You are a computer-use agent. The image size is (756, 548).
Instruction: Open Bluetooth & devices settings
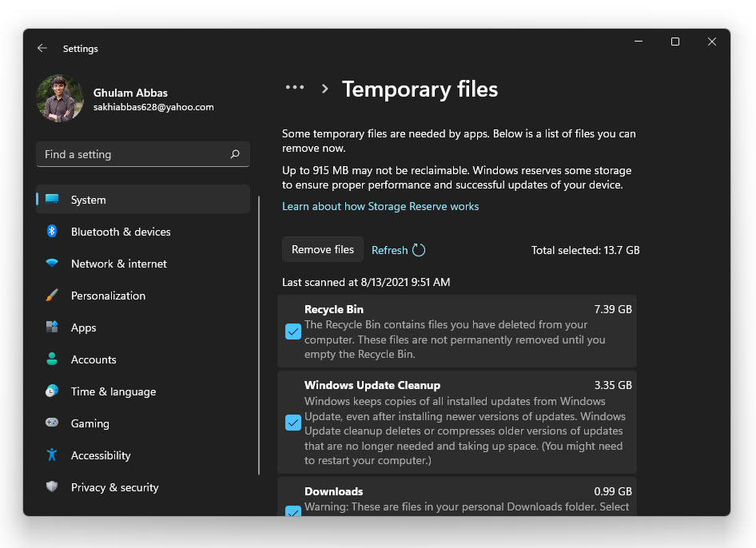point(143,232)
